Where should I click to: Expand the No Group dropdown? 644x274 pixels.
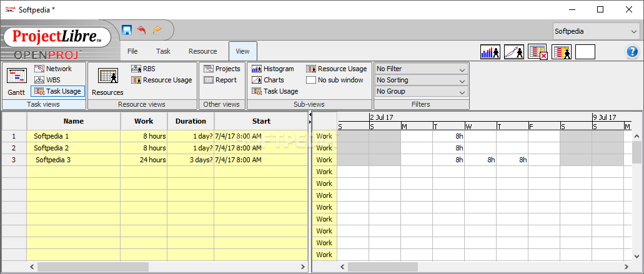pos(422,91)
